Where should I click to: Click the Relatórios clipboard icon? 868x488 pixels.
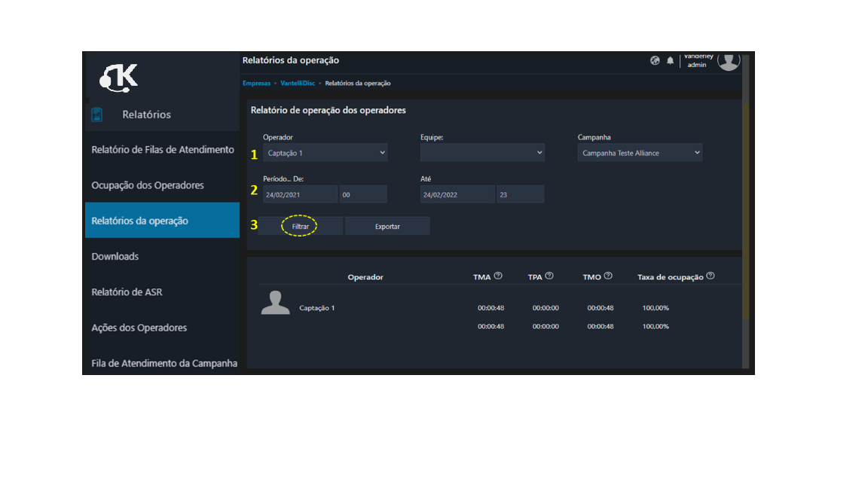click(x=97, y=114)
